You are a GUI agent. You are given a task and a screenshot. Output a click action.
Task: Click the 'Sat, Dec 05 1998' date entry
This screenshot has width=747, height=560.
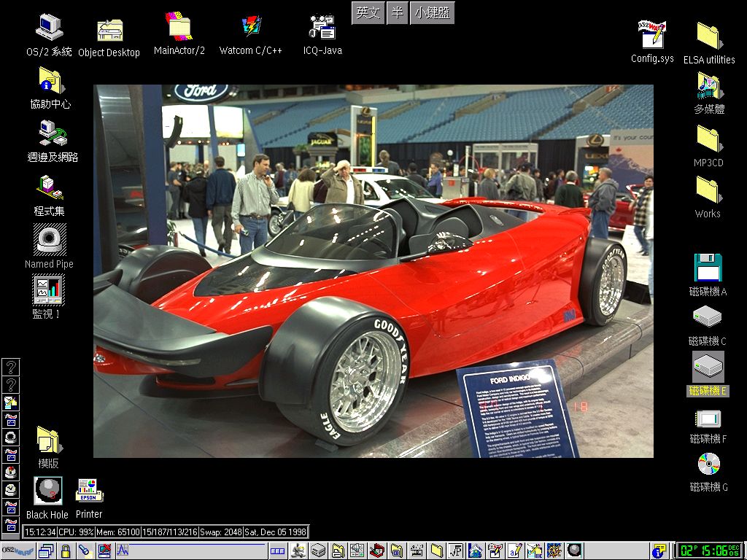(x=275, y=532)
